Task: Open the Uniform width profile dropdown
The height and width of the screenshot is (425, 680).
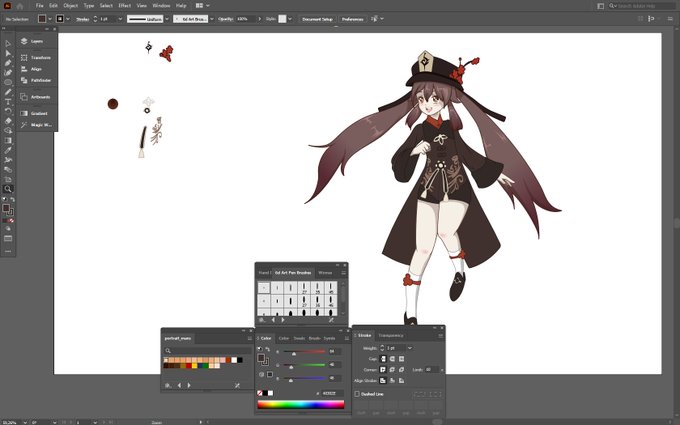Action: coord(167,19)
